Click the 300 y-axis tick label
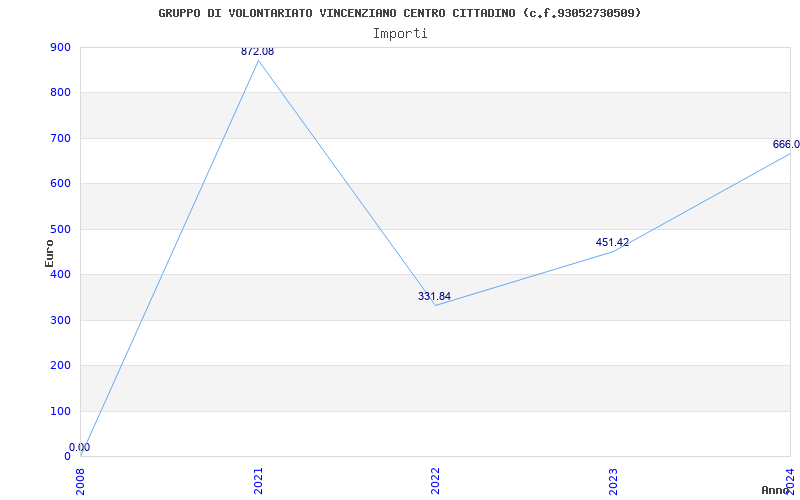The width and height of the screenshot is (800, 500). pyautogui.click(x=60, y=320)
